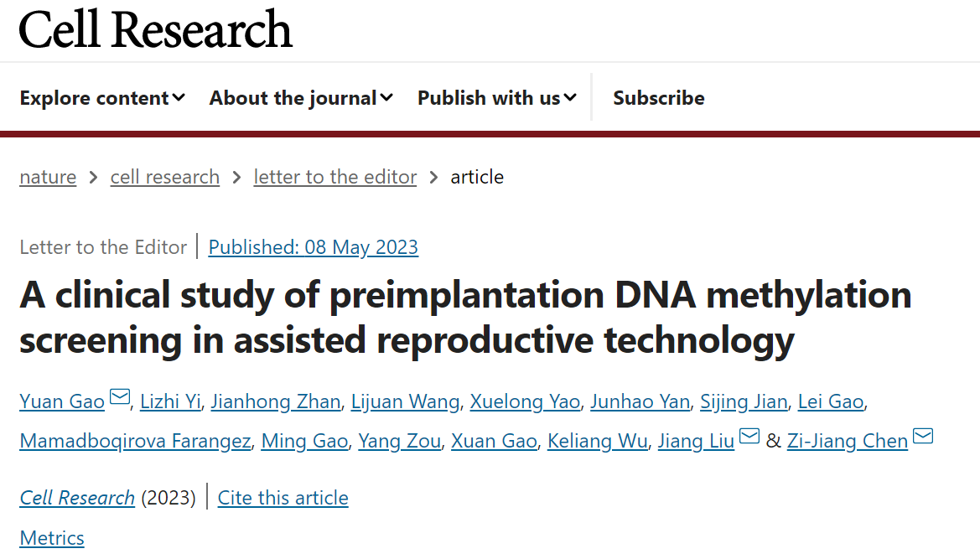Viewport: 980px width, 559px height.
Task: Open the Metrics link
Action: point(52,538)
